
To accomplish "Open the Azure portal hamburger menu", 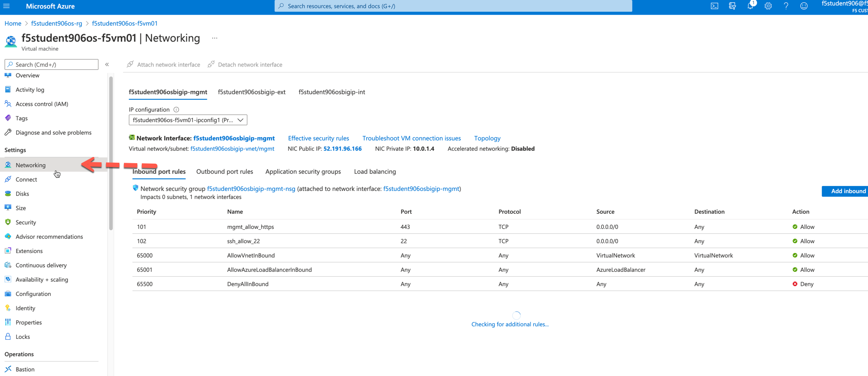I will (x=7, y=6).
